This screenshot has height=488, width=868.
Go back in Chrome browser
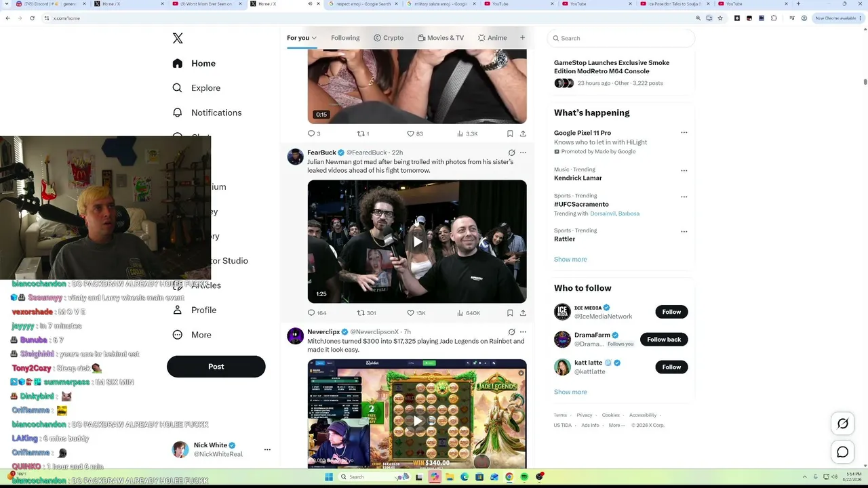coord(7,18)
